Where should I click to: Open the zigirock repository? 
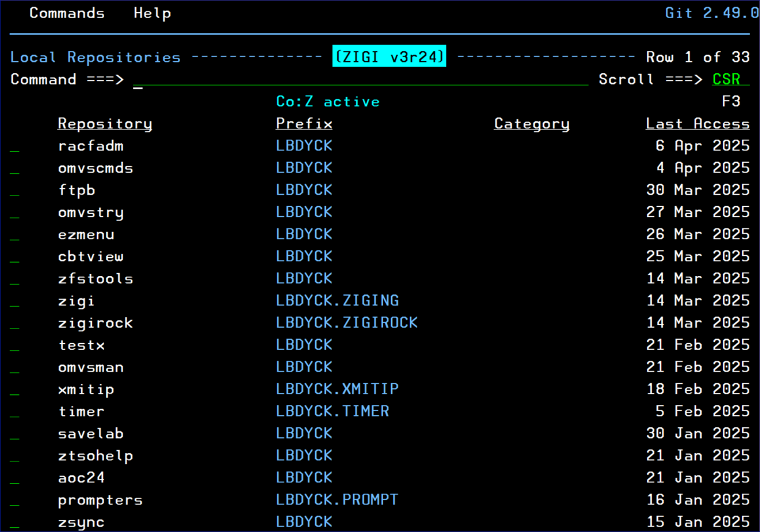(96, 323)
